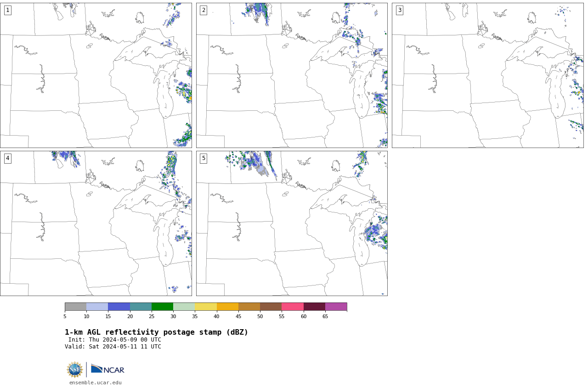Click the pink 55-60 dBZ swatch
Screen dimensions: 588x388
point(293,307)
